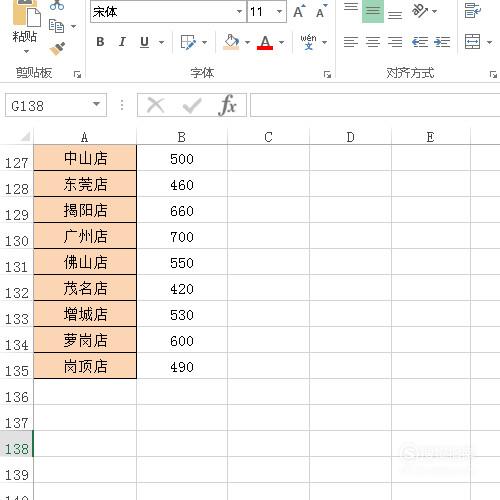Align text right

click(x=395, y=42)
